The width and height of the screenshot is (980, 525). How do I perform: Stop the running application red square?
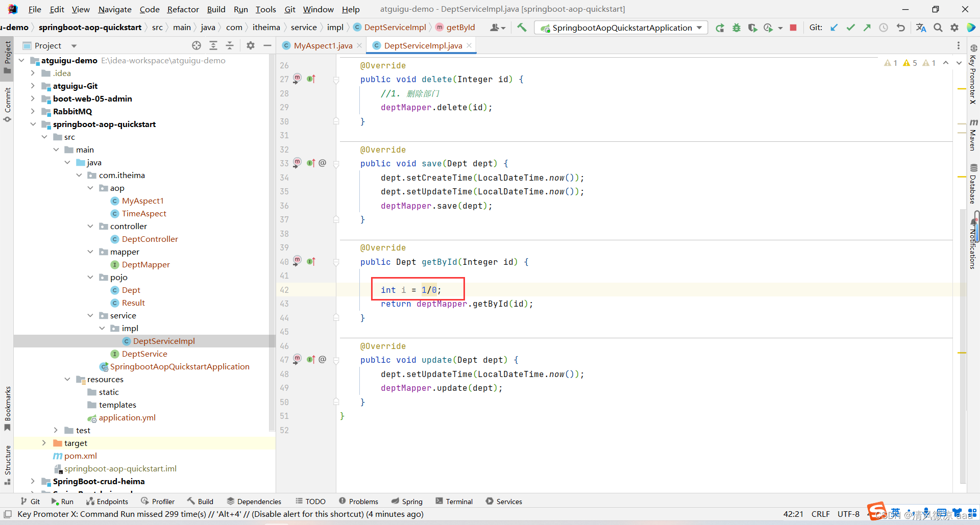tap(793, 28)
